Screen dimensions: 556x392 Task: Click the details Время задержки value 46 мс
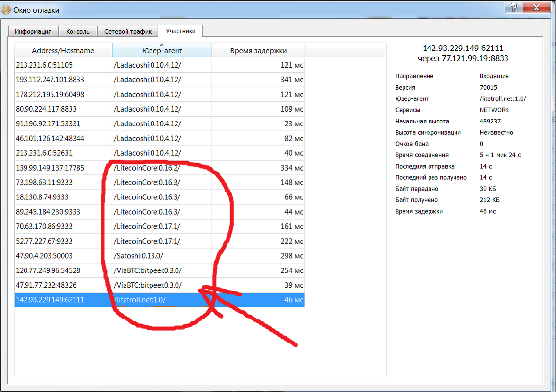click(488, 212)
